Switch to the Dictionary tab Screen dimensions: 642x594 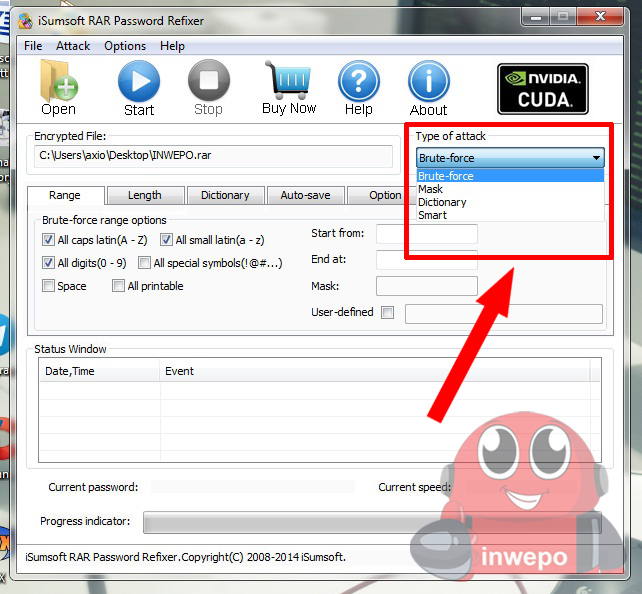coord(225,195)
